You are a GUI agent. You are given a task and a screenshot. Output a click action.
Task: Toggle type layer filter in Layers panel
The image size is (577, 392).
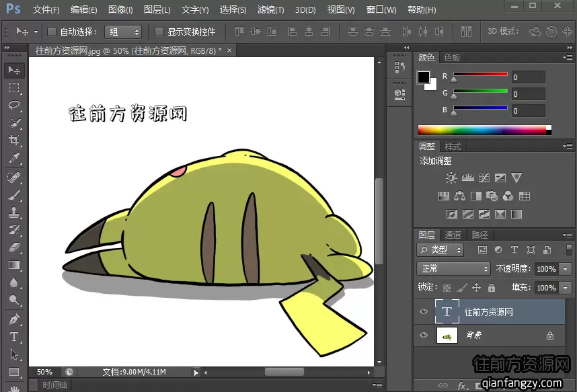tap(514, 250)
